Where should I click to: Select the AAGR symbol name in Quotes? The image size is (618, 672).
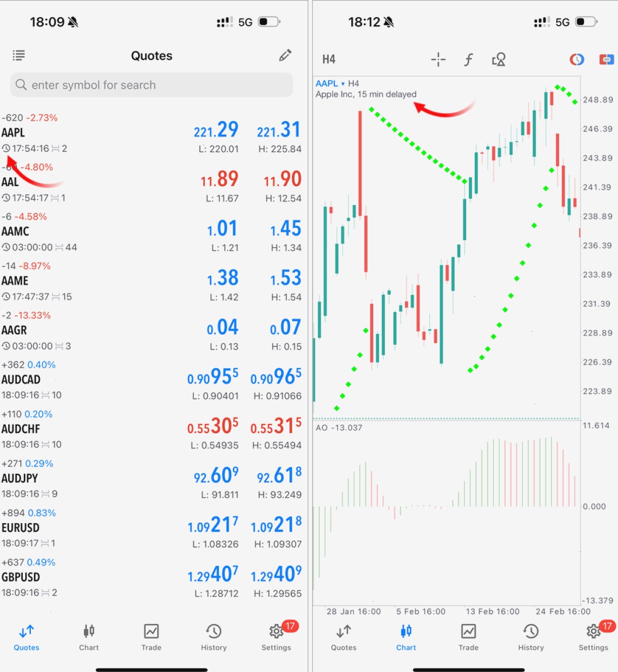[14, 330]
